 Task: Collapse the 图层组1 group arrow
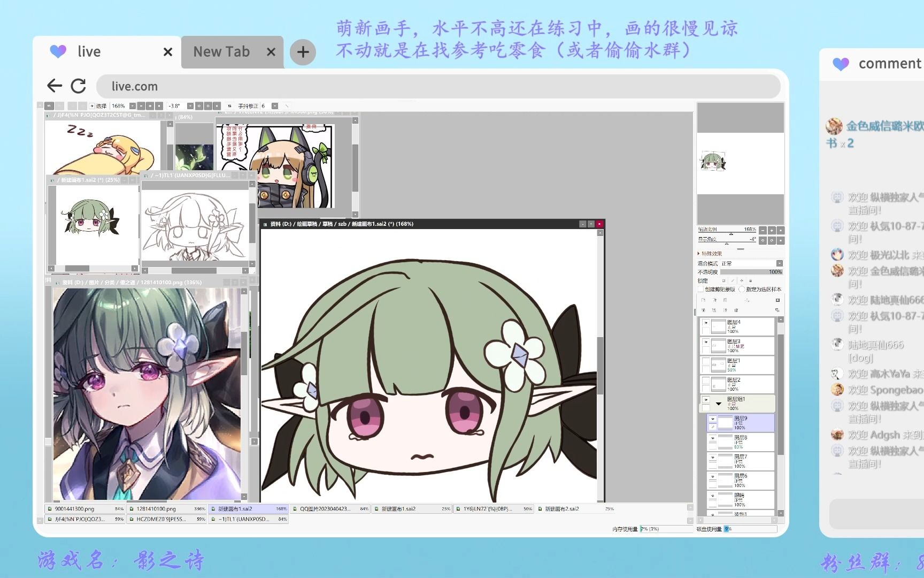coord(719,404)
